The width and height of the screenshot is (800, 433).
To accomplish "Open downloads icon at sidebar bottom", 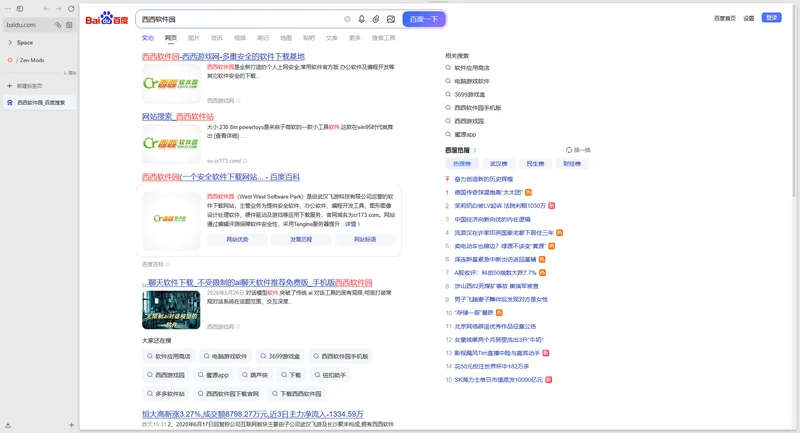I will click(x=8, y=425).
